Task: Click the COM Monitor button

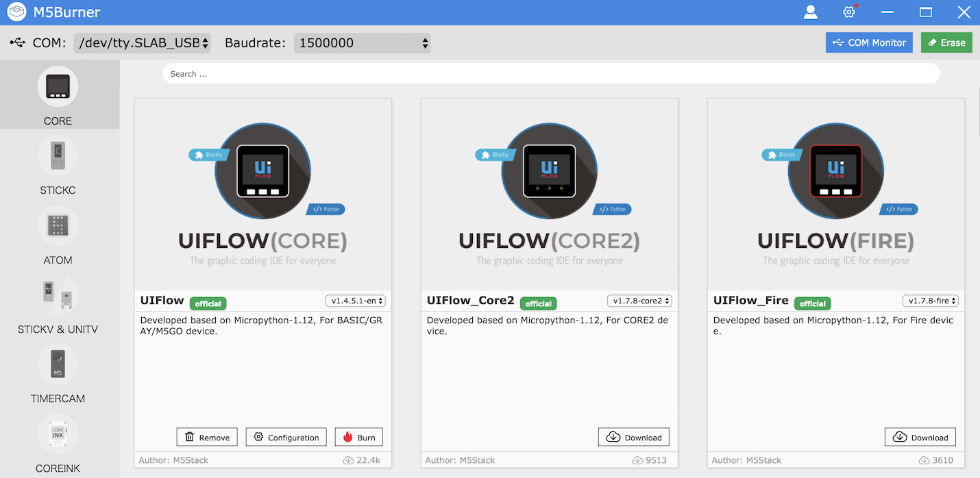Action: 869,42
